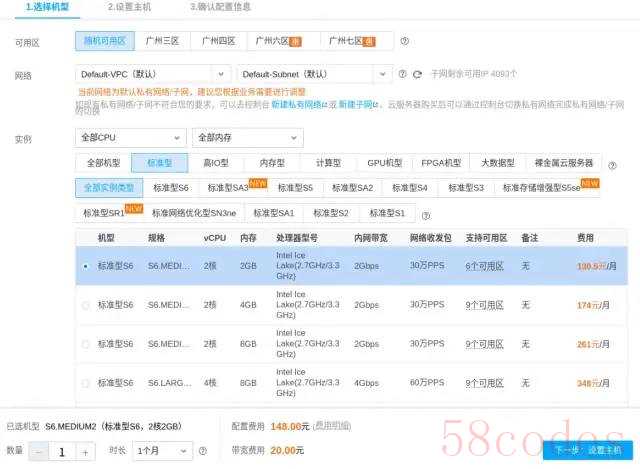
Task: Select 全部实例类型 filter
Action: (x=109, y=188)
